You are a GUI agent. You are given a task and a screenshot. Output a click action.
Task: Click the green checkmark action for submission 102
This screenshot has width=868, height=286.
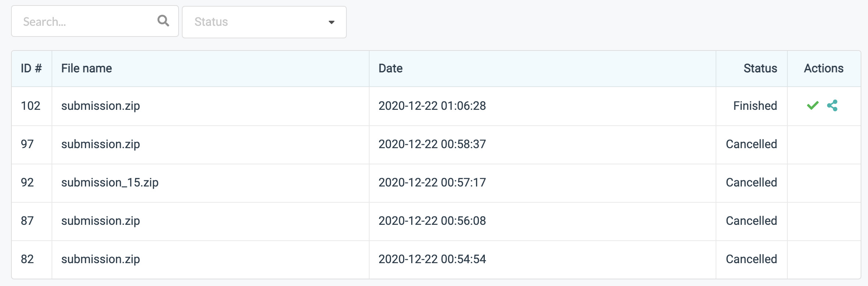tap(812, 106)
